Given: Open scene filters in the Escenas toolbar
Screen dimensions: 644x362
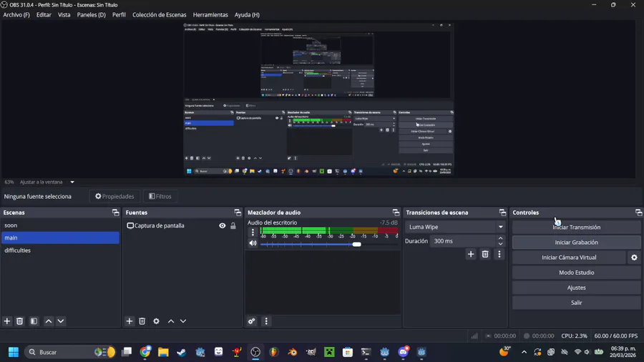Looking at the screenshot, I should (34, 321).
